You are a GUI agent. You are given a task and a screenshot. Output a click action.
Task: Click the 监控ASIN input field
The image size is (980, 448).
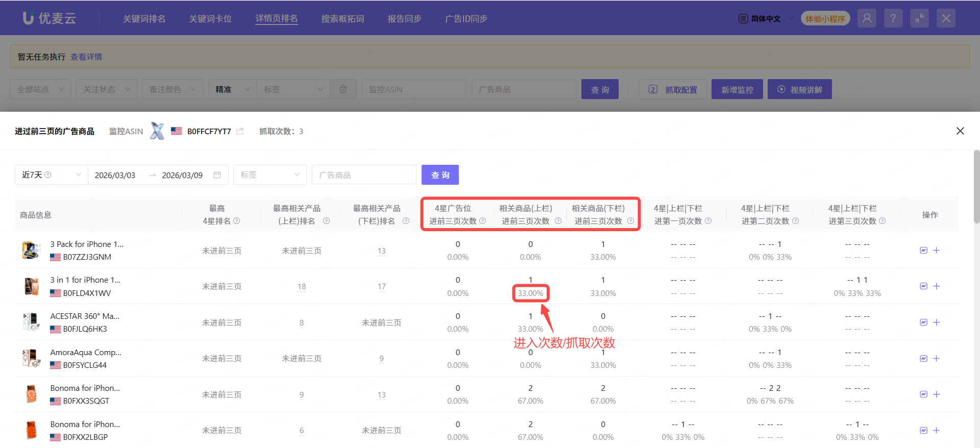tap(414, 89)
